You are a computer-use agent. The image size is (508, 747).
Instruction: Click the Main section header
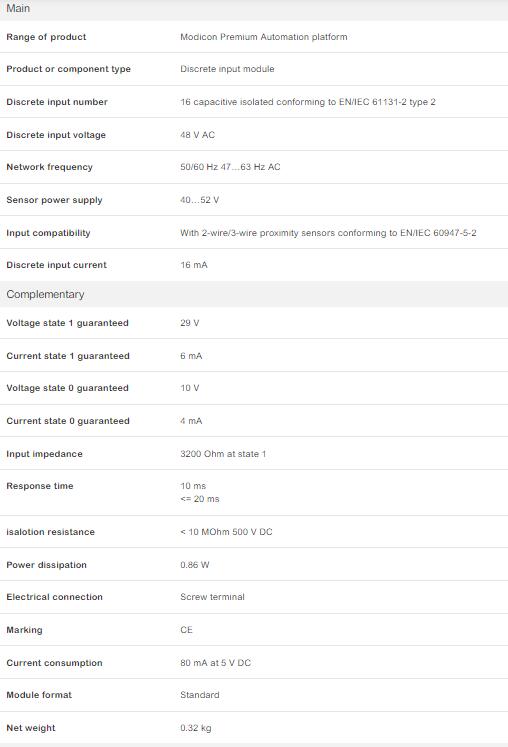click(x=254, y=10)
